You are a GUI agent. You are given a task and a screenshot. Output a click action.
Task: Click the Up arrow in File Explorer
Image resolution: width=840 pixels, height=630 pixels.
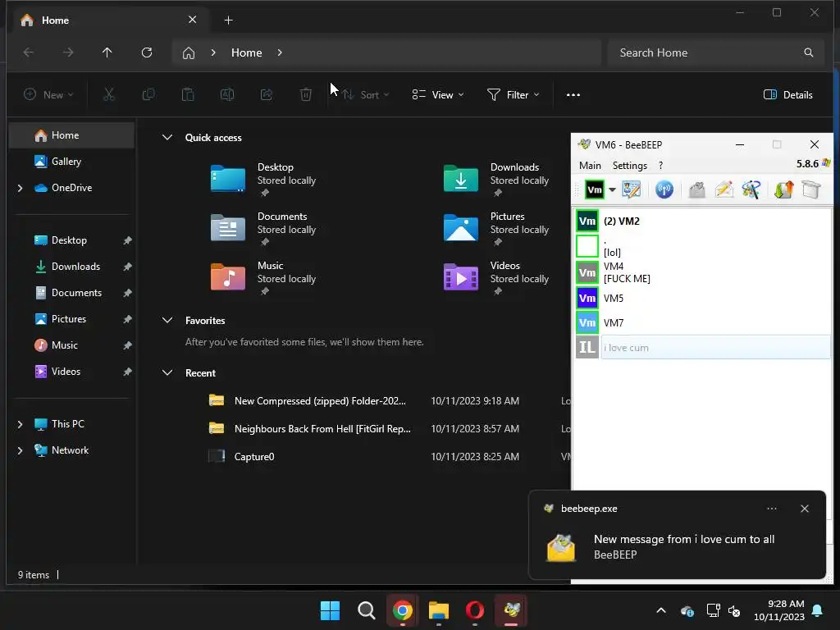coord(107,52)
